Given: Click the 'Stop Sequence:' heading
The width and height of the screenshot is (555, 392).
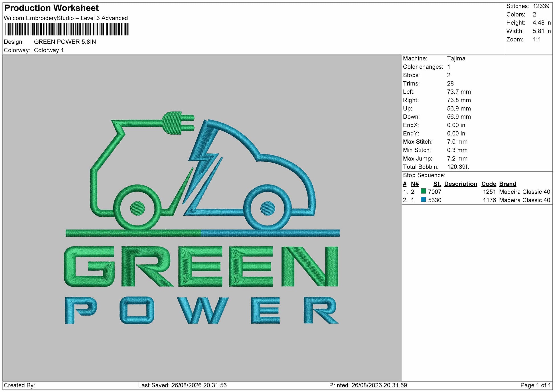Looking at the screenshot, I should (424, 175).
